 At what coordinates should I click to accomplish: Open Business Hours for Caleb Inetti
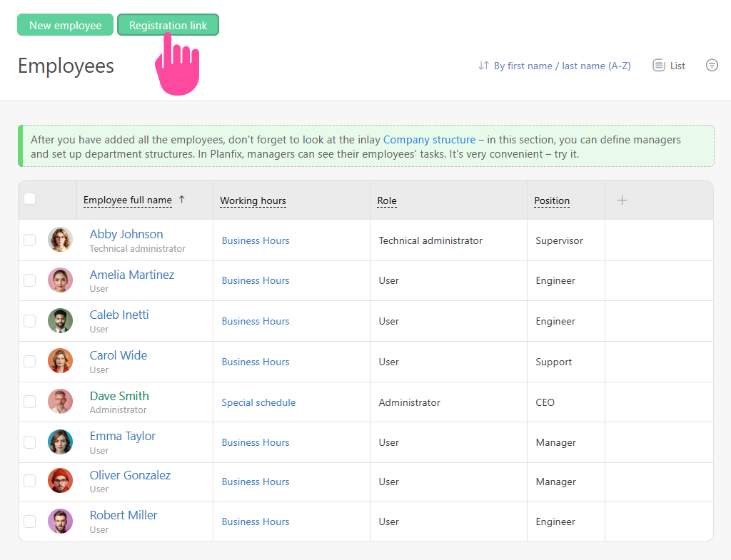256,321
